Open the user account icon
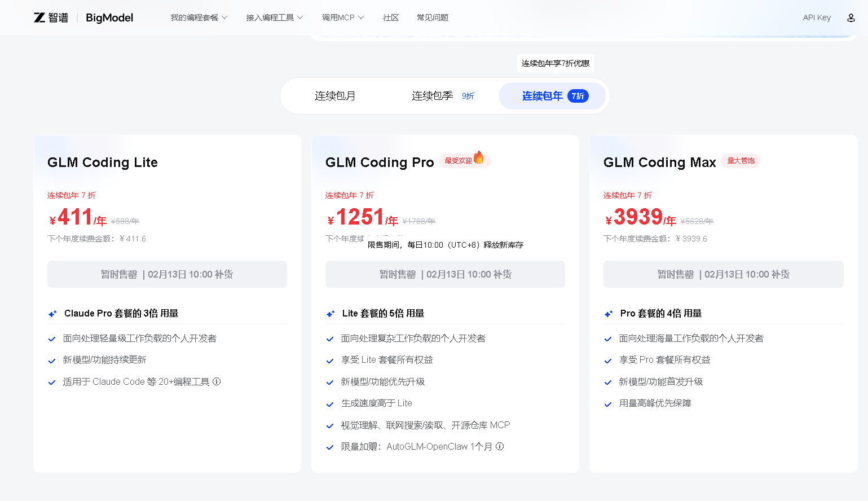 (x=851, y=17)
